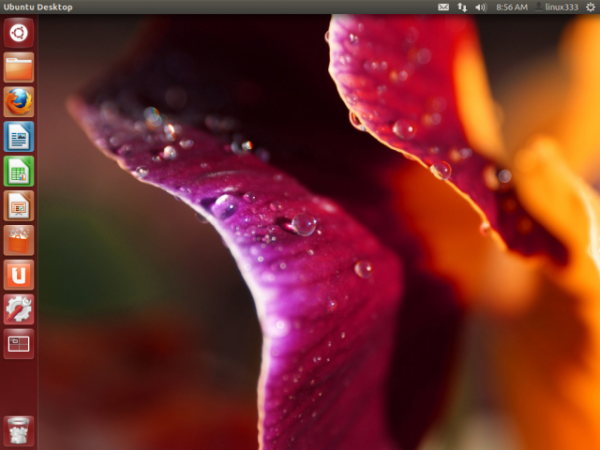Viewport: 600px width, 450px height.
Task: Open the network connection indicator
Action: (462, 7)
